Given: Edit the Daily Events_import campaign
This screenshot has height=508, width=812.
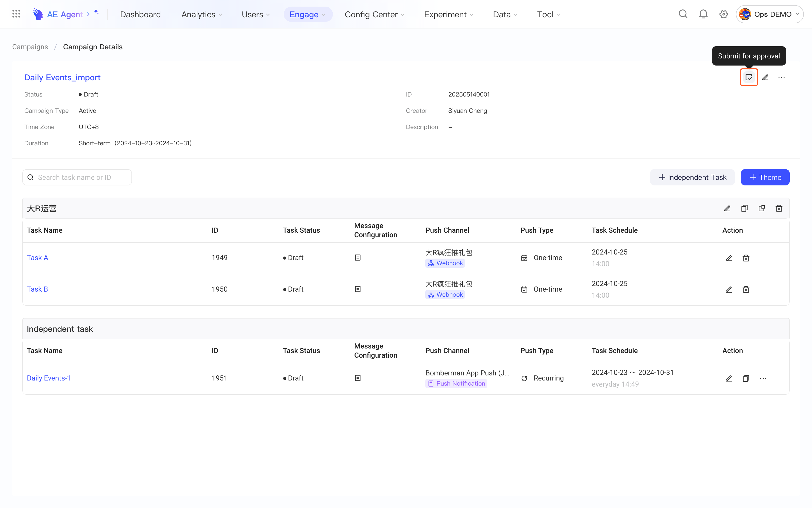Looking at the screenshot, I should click(765, 77).
